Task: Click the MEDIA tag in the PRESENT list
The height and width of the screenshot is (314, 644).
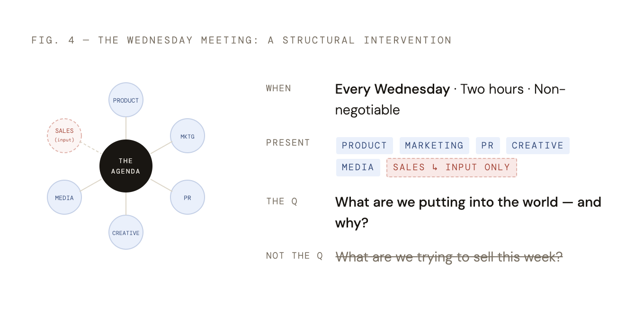Action: pos(358,167)
